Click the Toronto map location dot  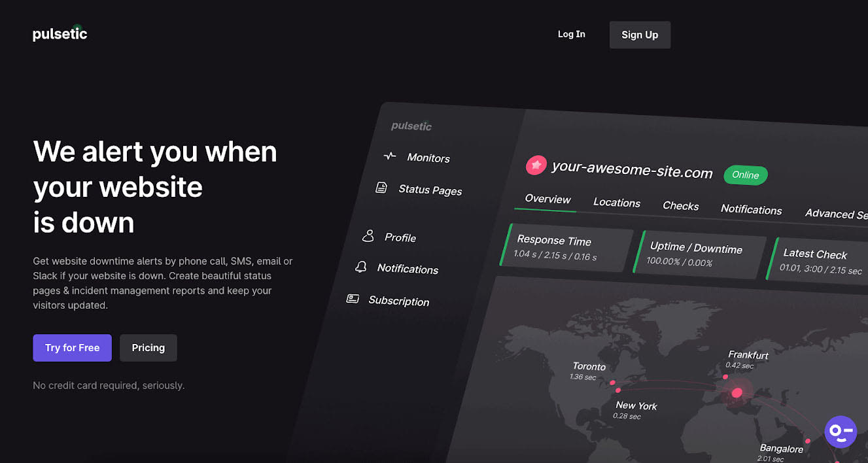612,383
